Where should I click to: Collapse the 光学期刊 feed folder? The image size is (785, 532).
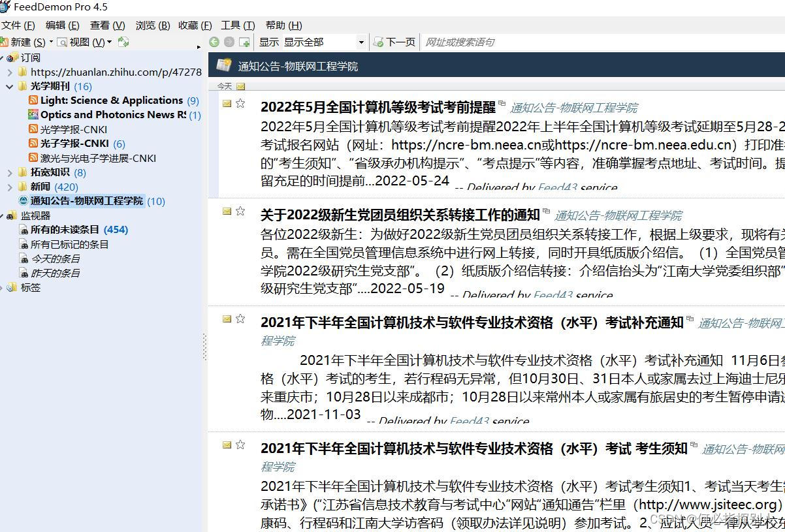click(x=10, y=86)
